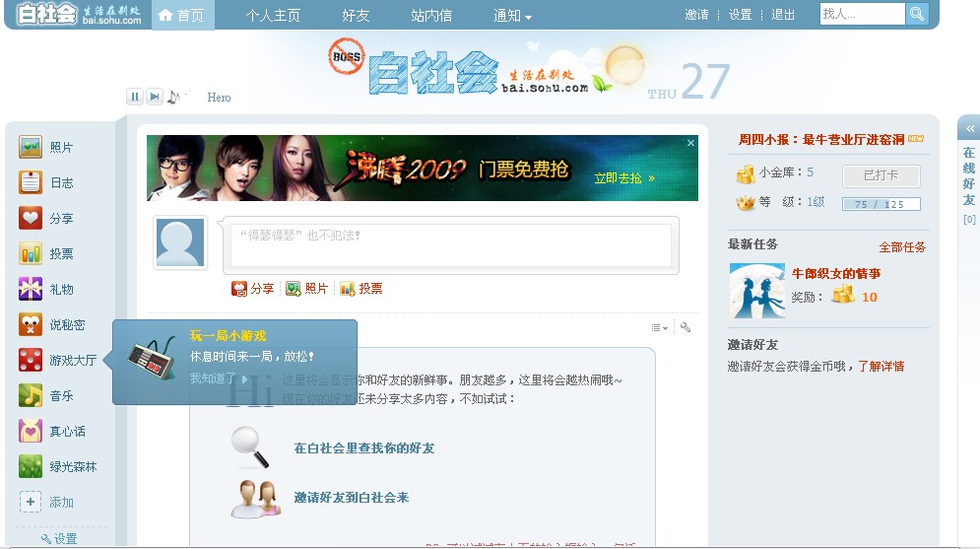Open the 绿光森林 forest icon
The height and width of the screenshot is (549, 980).
click(x=30, y=466)
